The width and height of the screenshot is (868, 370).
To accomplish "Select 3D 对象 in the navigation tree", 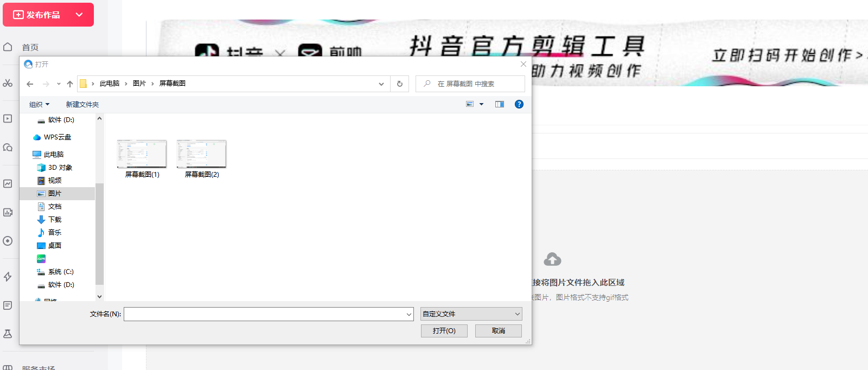I will pyautogui.click(x=60, y=167).
